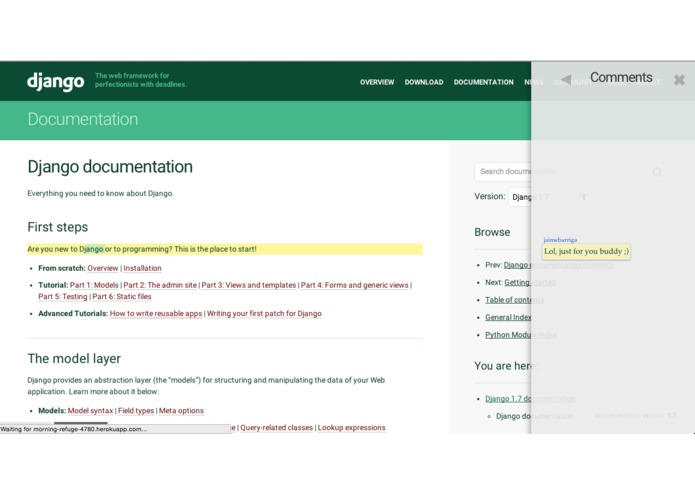Image resolution: width=695 pixels, height=494 pixels.
Task: Click the 'Waiting for morning-refuge' status bar
Action: tap(115, 429)
